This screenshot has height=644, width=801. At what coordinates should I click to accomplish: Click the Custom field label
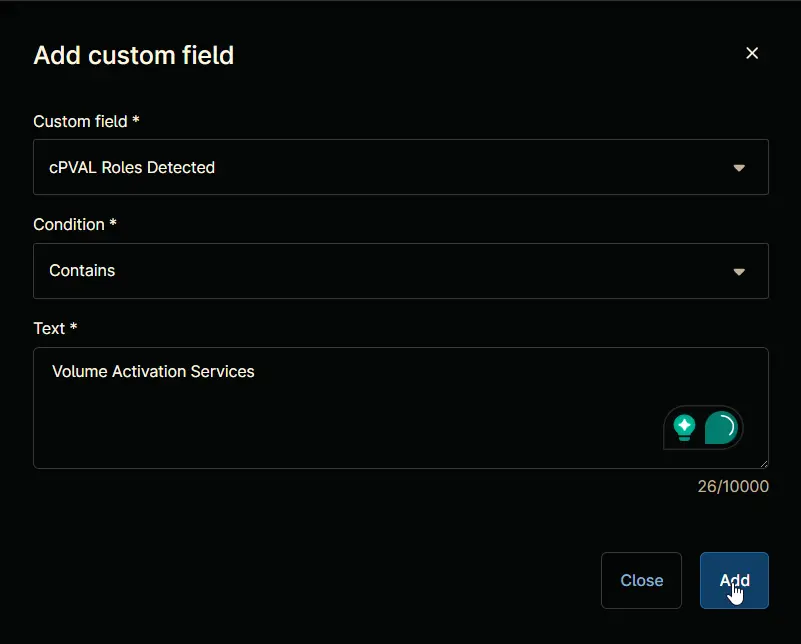click(x=86, y=122)
